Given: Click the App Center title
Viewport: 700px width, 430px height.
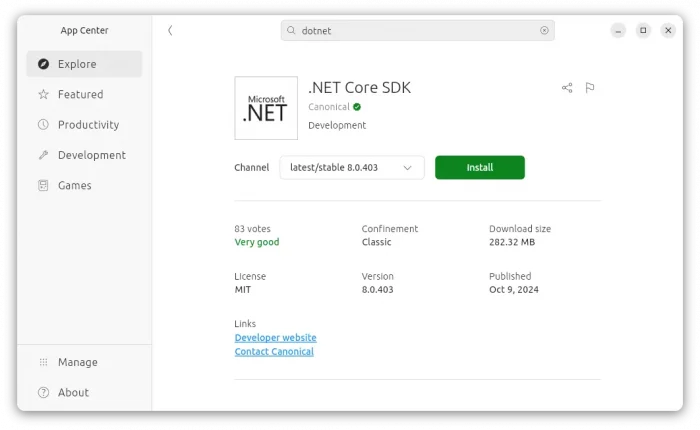Looking at the screenshot, I should (x=84, y=30).
